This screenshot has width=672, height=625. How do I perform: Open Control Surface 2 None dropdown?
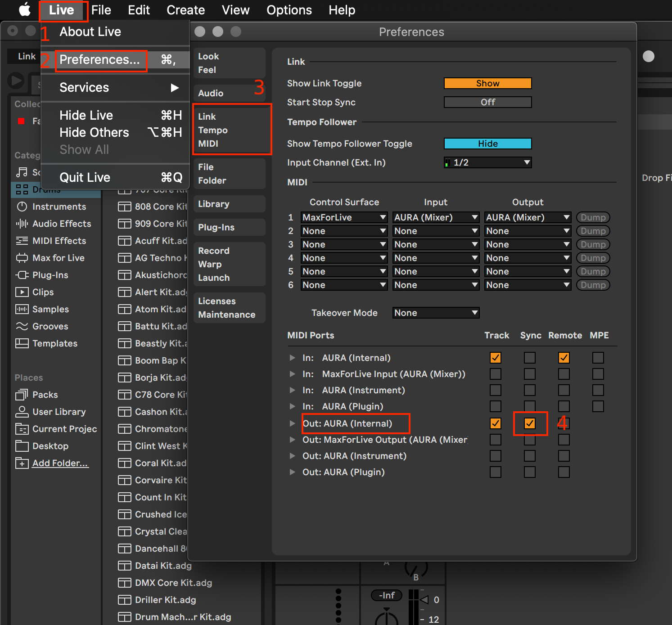(344, 231)
